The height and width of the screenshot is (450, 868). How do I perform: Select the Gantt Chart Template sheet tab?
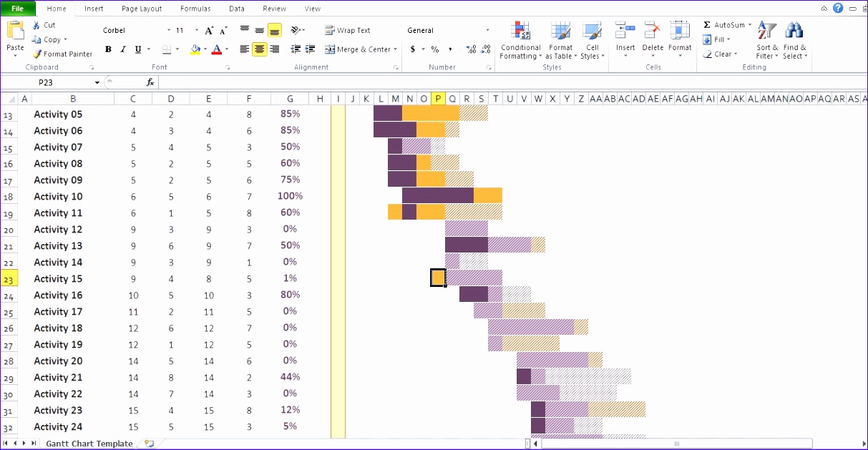[89, 443]
